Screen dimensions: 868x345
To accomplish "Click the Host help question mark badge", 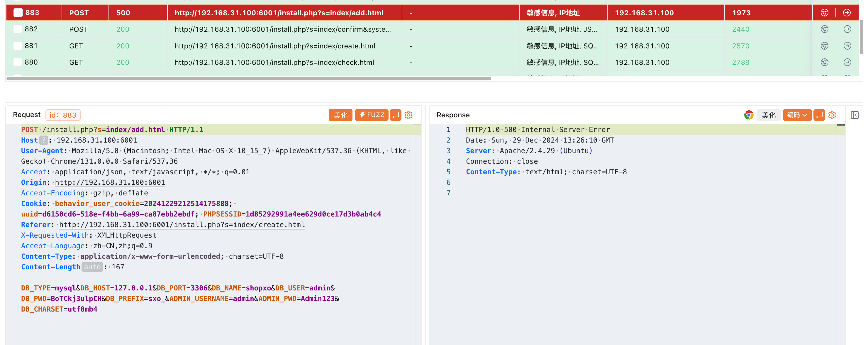I will point(44,140).
